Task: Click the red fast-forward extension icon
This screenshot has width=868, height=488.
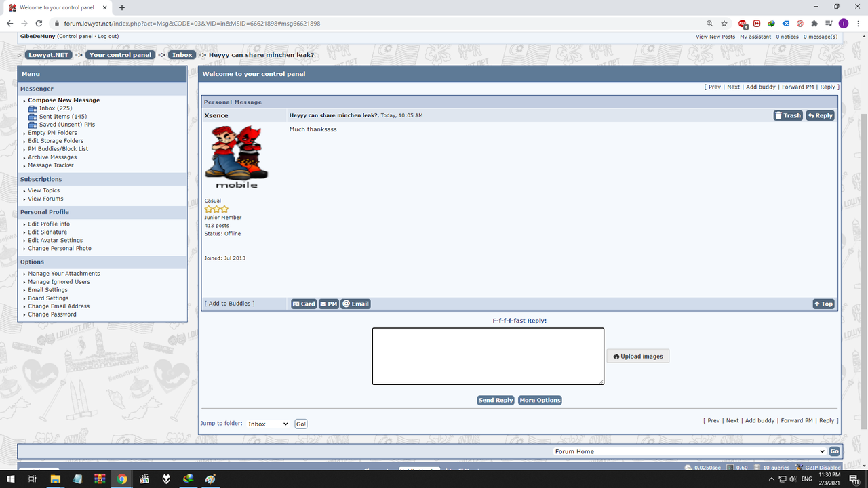Action: (757, 23)
